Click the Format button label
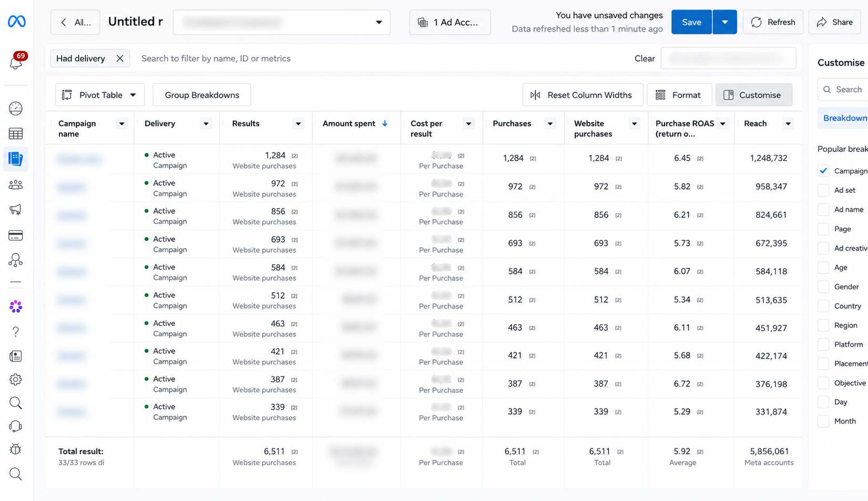Screen dimensions: 868x501 pos(686,95)
